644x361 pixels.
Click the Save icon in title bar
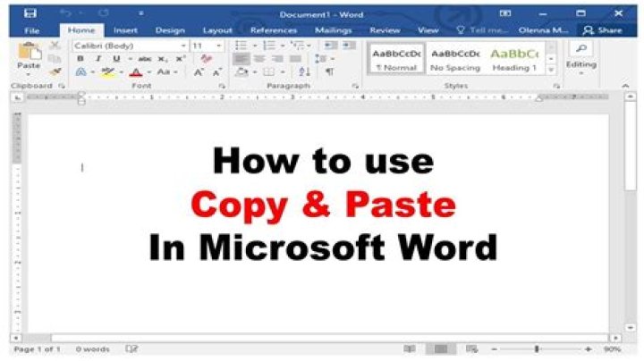tap(30, 13)
